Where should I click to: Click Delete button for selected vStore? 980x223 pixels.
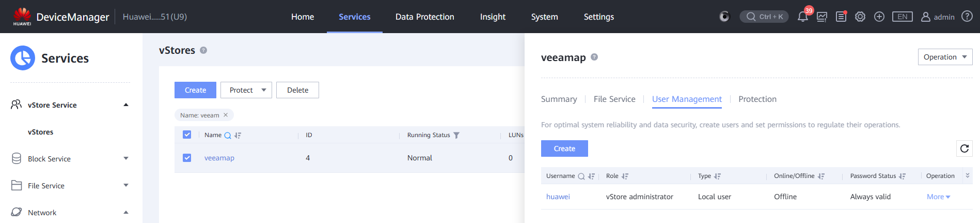tap(297, 90)
